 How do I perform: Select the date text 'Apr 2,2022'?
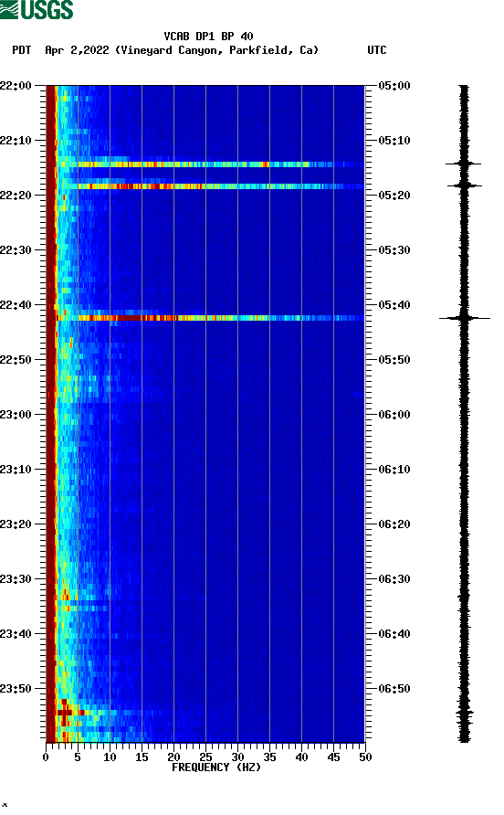pos(77,50)
